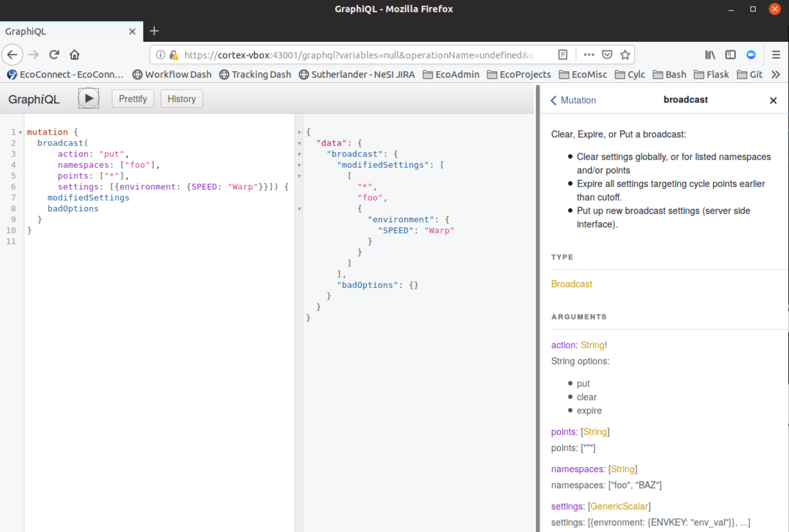
Task: Open Workflow Dash bookmark
Action: point(172,75)
